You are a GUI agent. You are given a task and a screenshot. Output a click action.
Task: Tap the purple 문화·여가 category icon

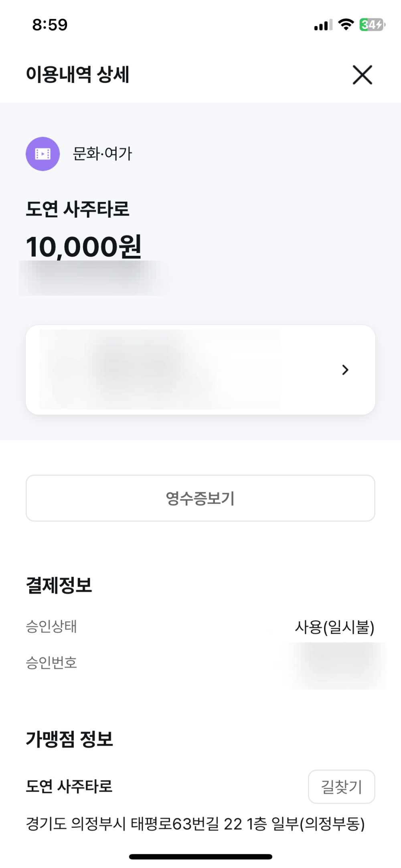[43, 154]
